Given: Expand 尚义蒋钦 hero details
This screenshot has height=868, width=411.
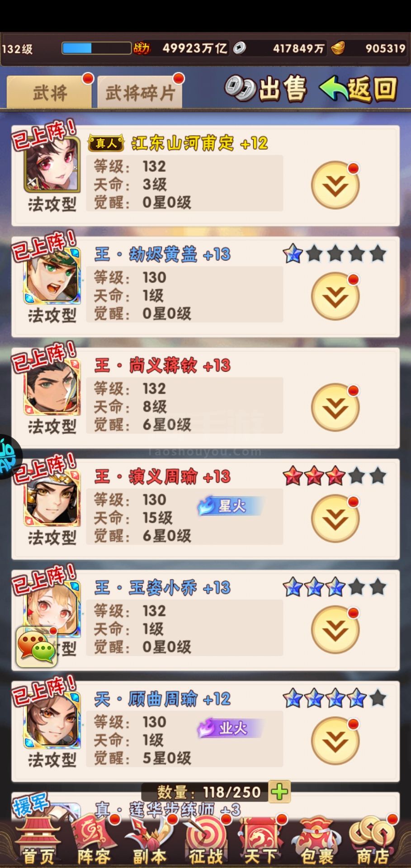Looking at the screenshot, I should (335, 407).
